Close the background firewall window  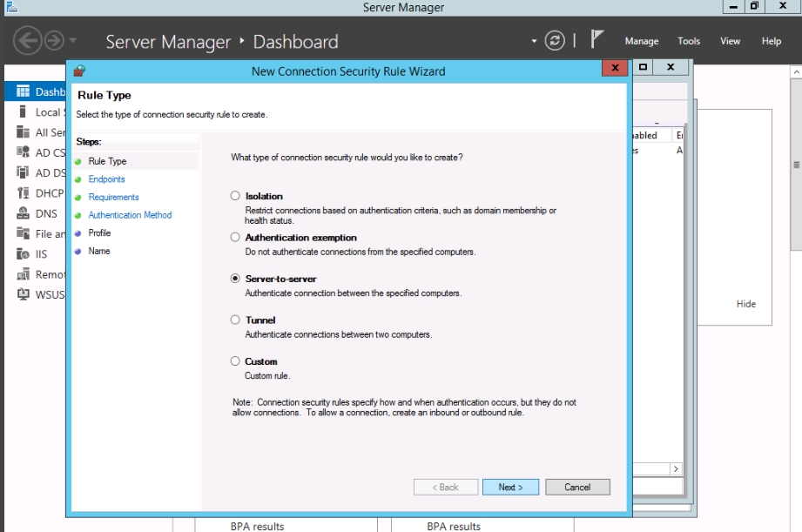(x=671, y=66)
